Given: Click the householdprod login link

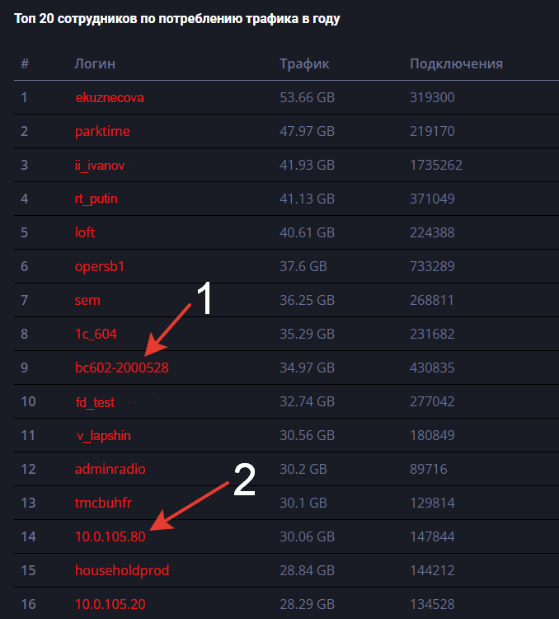Looking at the screenshot, I should 122,570.
